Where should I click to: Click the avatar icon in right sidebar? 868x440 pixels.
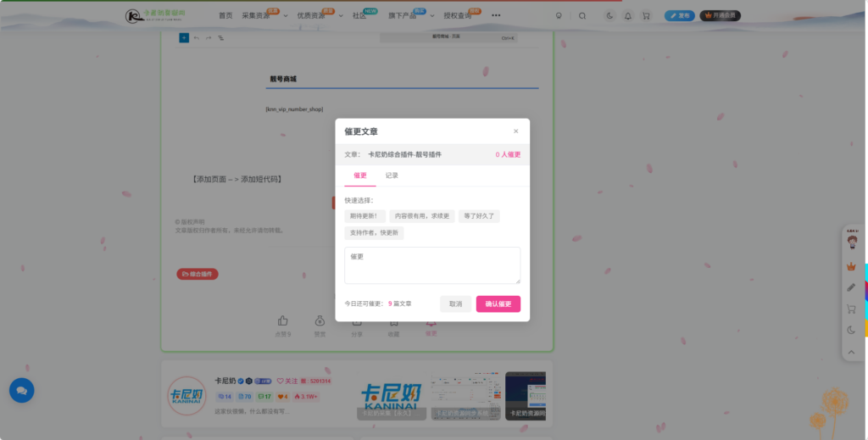(x=852, y=242)
